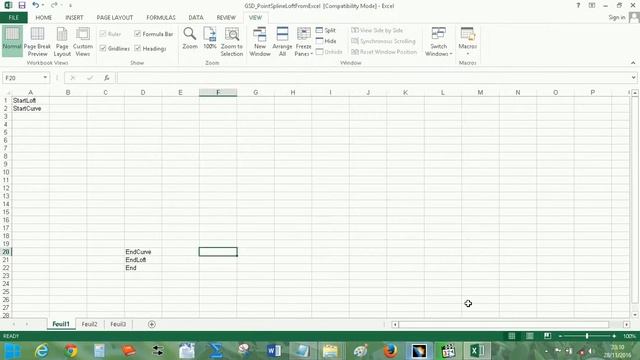Viewport: 640px width, 360px height.
Task: Switch to Normal view in status bar
Action: pos(511,336)
